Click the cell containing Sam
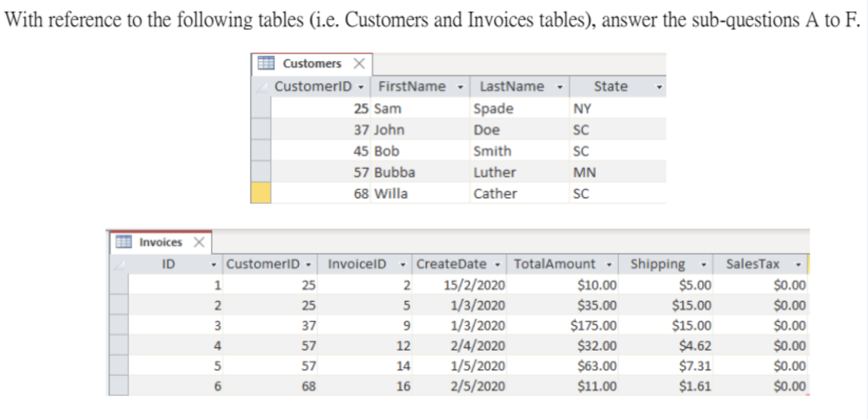Viewport: 868px width, 419px height. (420, 108)
